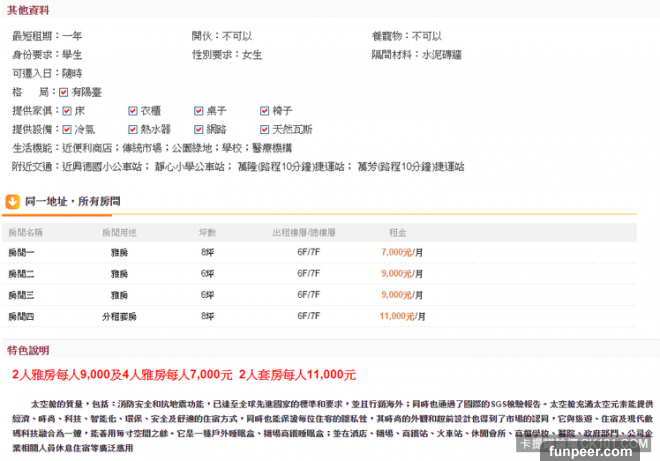Open the 房間二 room listing
This screenshot has height=461, width=660.
coord(21,273)
